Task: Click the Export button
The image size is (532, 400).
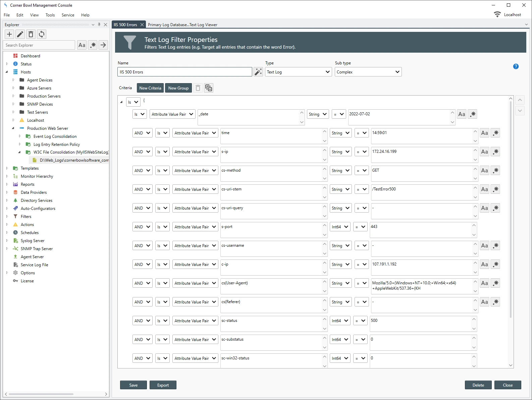Action: pos(163,385)
